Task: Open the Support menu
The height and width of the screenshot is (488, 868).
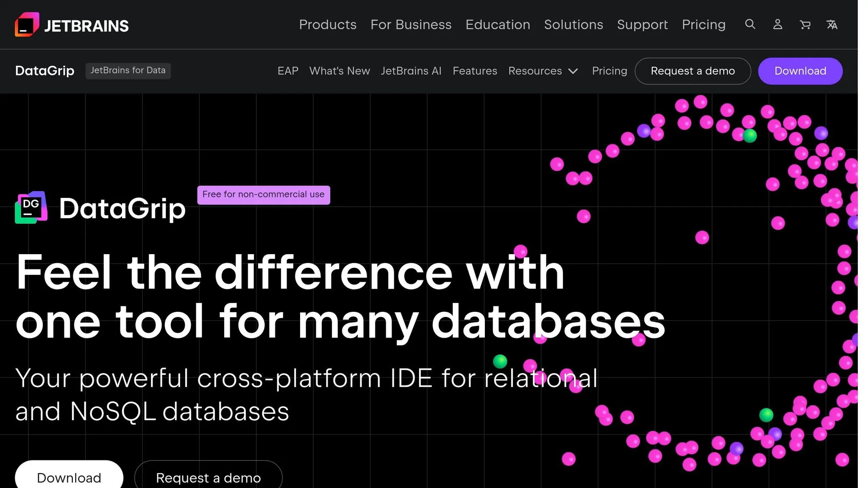Action: [x=642, y=25]
